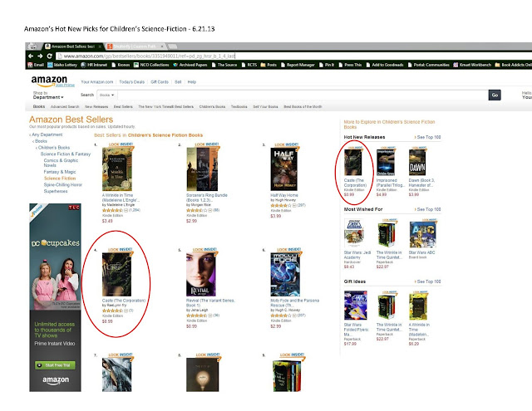Select Superheroes category
The width and height of the screenshot is (532, 411).
pyautogui.click(x=56, y=191)
